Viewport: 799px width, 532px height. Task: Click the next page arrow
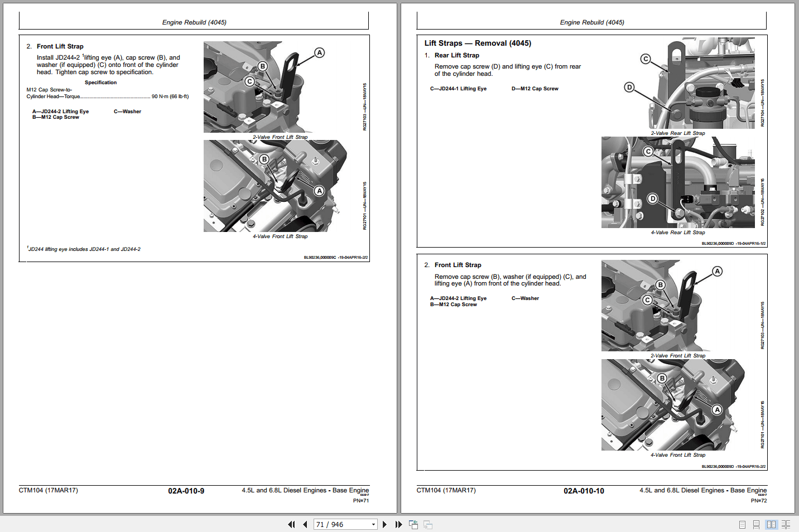384,524
